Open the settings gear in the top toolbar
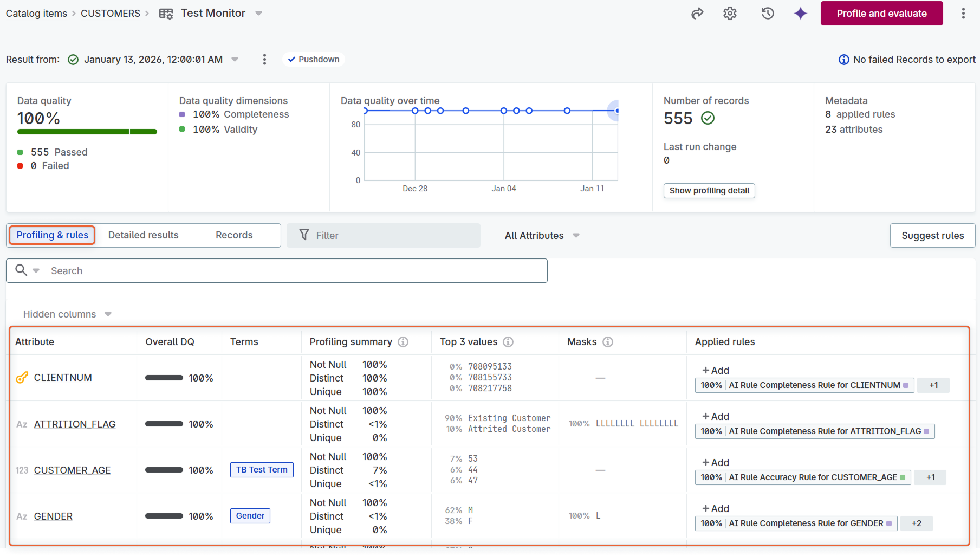This screenshot has width=980, height=556. (x=729, y=13)
